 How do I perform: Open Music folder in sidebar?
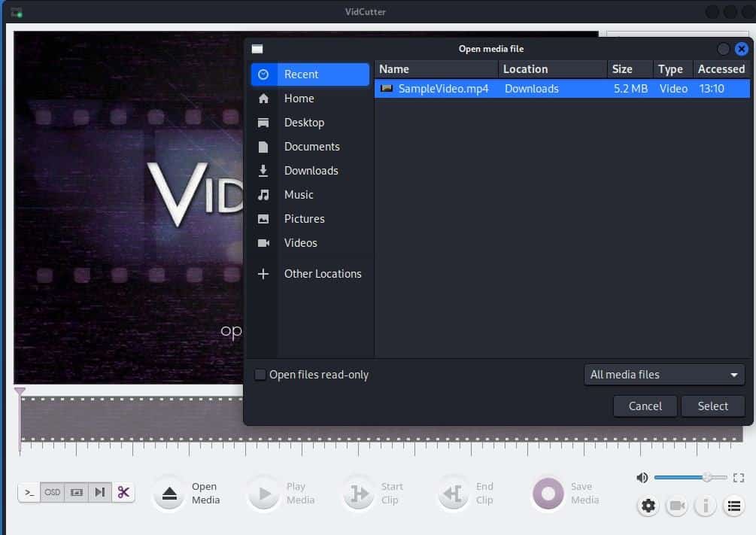[x=310, y=195]
